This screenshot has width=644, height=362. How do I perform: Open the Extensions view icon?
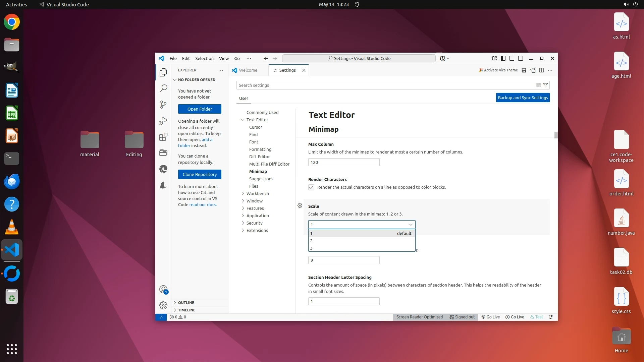pos(163,137)
